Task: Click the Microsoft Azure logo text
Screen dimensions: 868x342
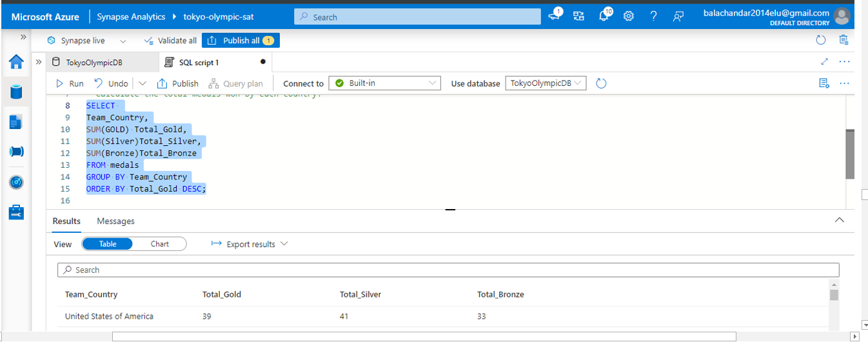Action: (x=45, y=17)
